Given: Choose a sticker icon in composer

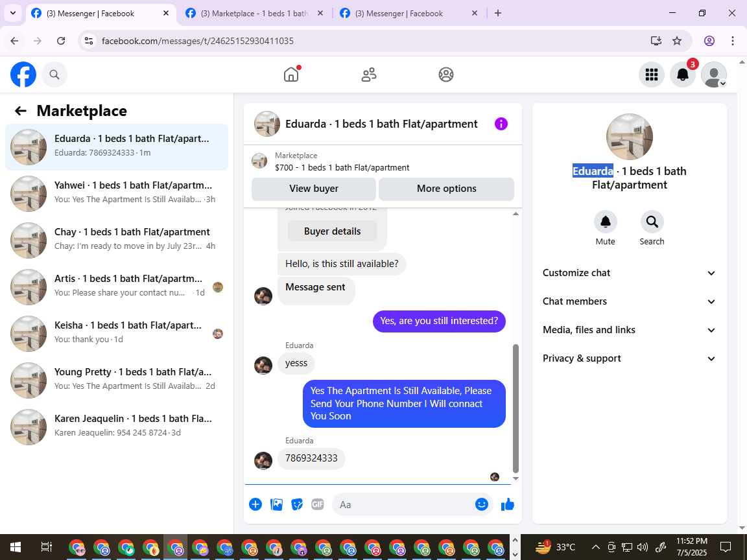Looking at the screenshot, I should (x=297, y=504).
